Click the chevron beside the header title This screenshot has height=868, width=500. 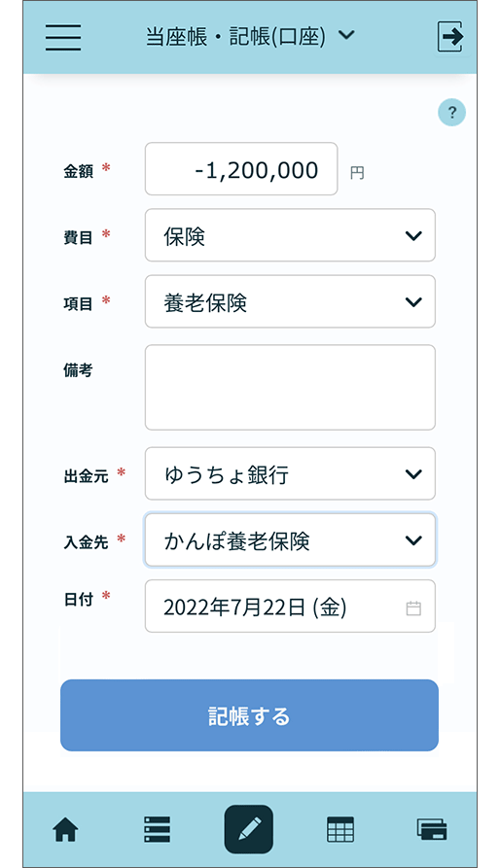[x=346, y=35]
